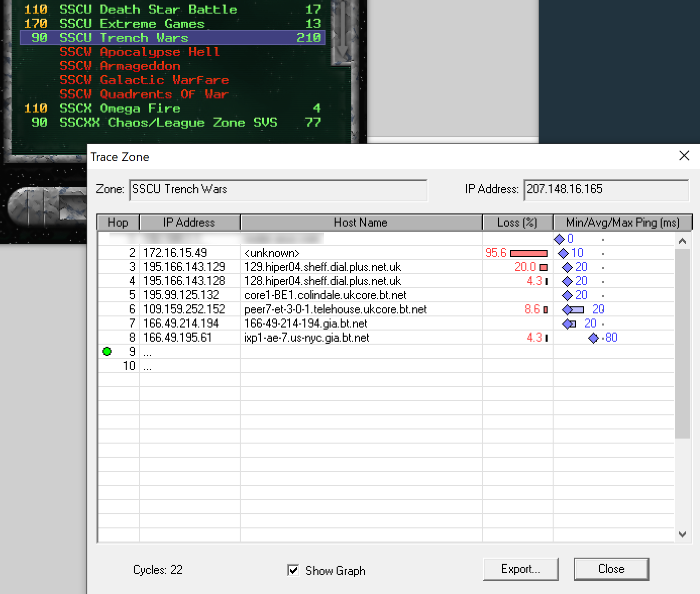Click the green status dot on hop 9
Viewport: 700px width, 594px height.
[x=107, y=351]
